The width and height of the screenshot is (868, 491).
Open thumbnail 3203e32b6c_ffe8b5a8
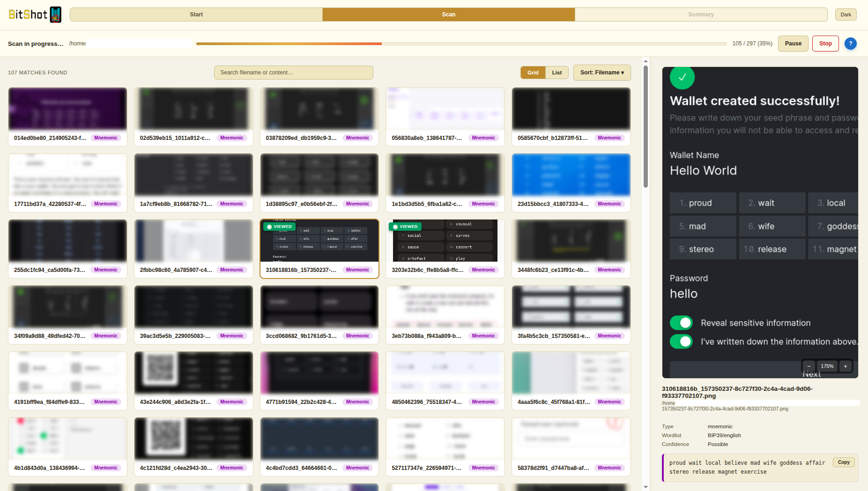pyautogui.click(x=445, y=249)
